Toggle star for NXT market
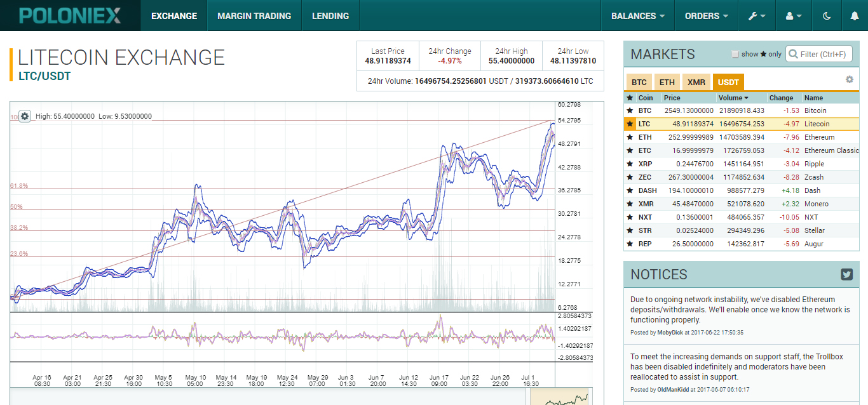Viewport: 868px width, 405px height. pos(630,217)
